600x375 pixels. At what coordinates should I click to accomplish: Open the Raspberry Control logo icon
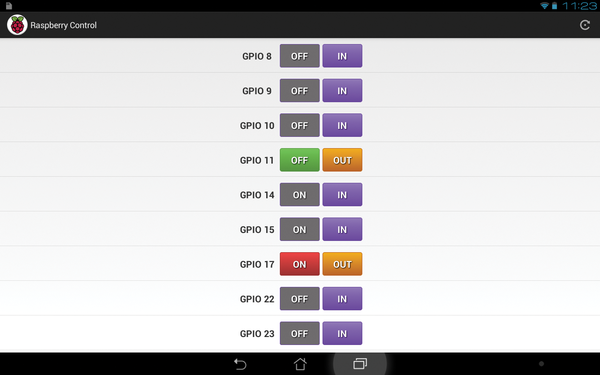coord(17,25)
